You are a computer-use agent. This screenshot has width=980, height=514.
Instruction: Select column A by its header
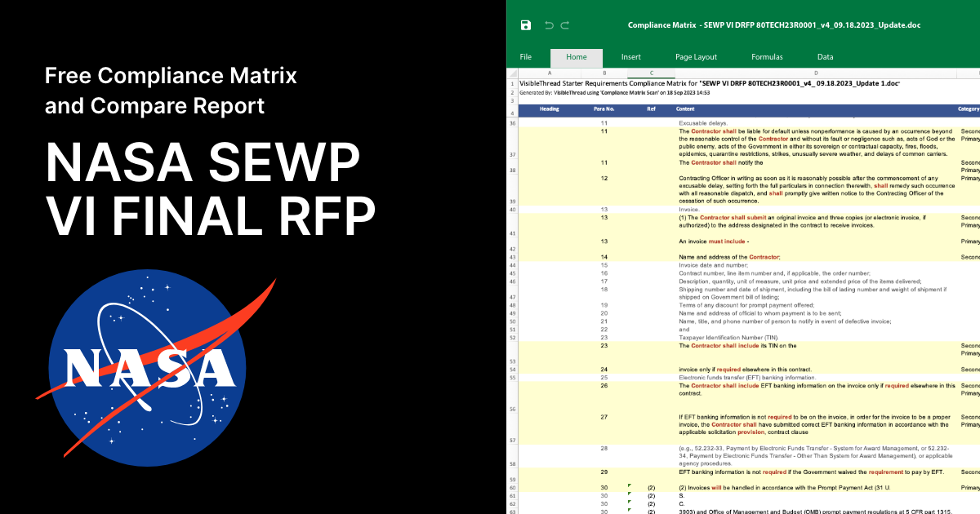pyautogui.click(x=550, y=73)
